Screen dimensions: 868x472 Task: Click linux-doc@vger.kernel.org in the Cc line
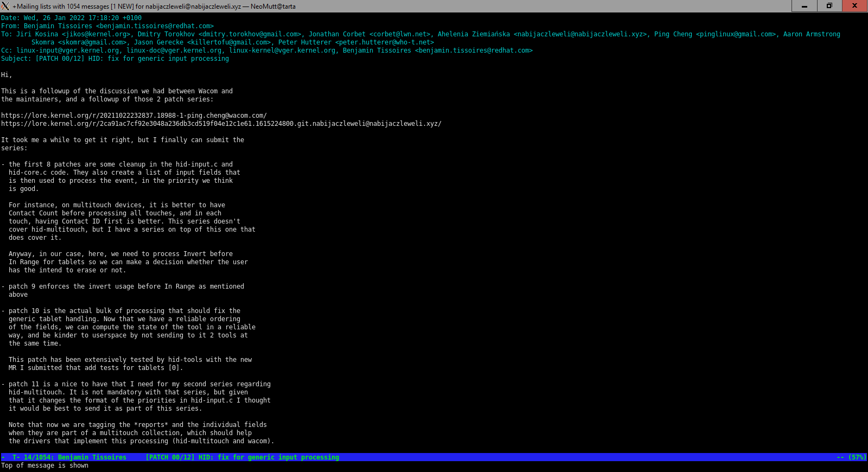174,50
